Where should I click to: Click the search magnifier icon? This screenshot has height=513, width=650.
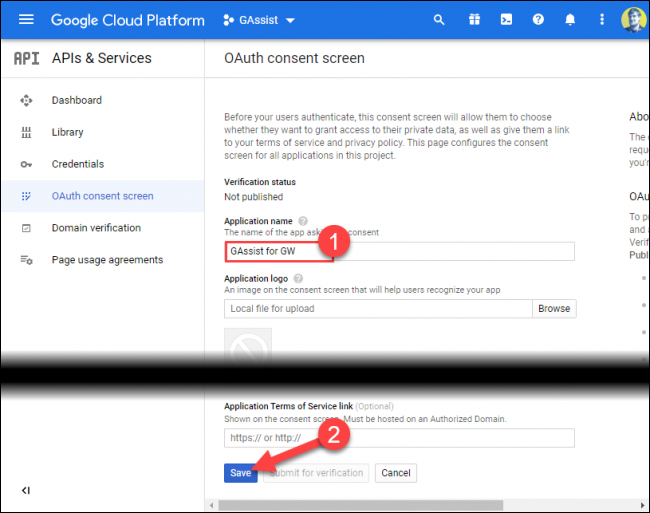[x=438, y=20]
